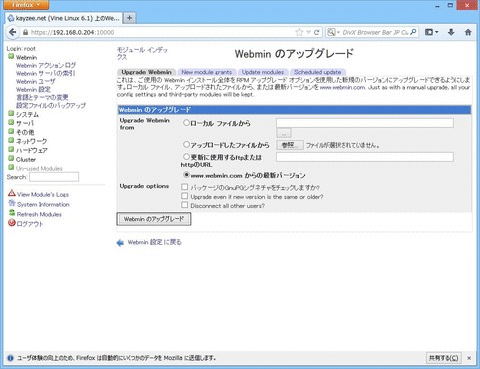The height and width of the screenshot is (369, 480).
Task: Click the Webmin 設定 に戻る link
Action: (x=155, y=242)
